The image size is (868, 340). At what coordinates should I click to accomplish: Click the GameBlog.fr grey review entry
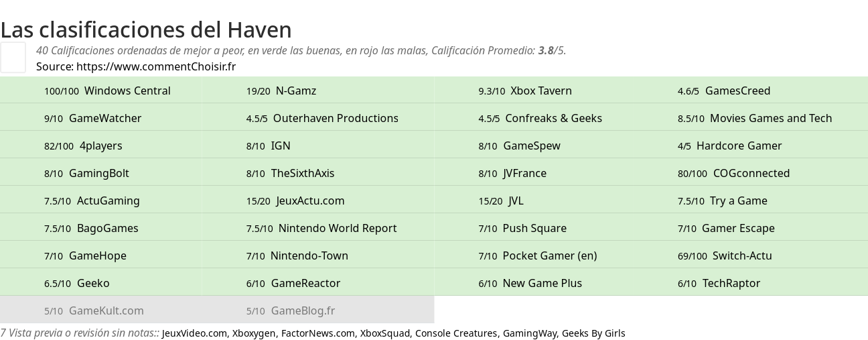(303, 310)
